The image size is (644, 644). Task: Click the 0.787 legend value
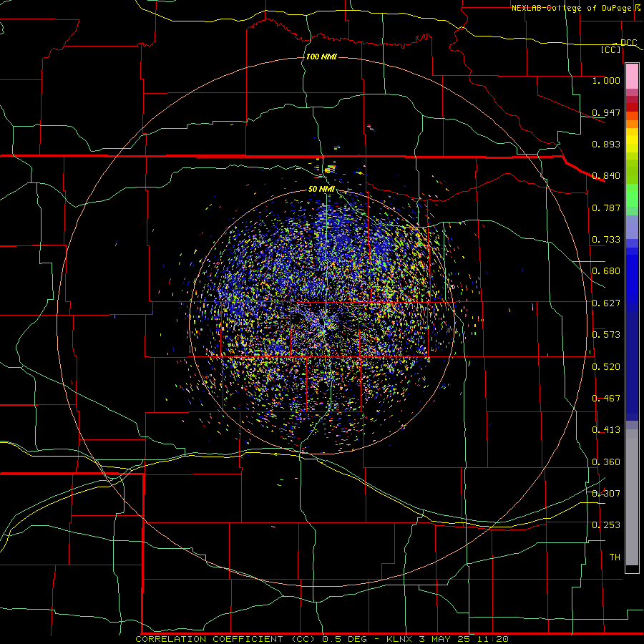606,208
